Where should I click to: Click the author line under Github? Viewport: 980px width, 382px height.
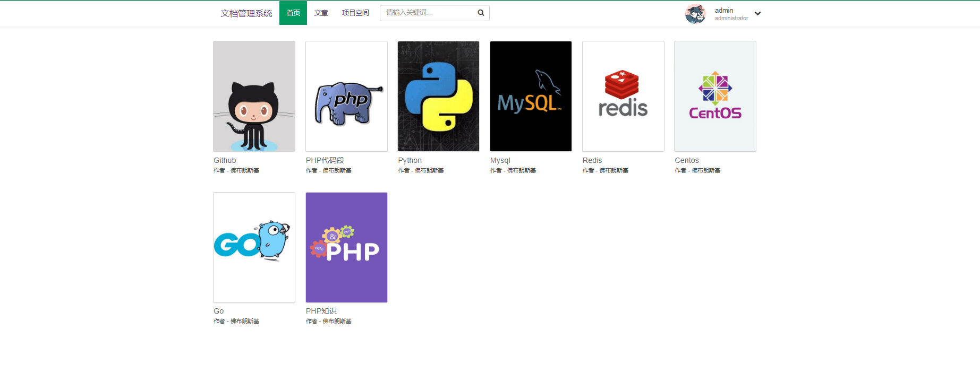236,170
